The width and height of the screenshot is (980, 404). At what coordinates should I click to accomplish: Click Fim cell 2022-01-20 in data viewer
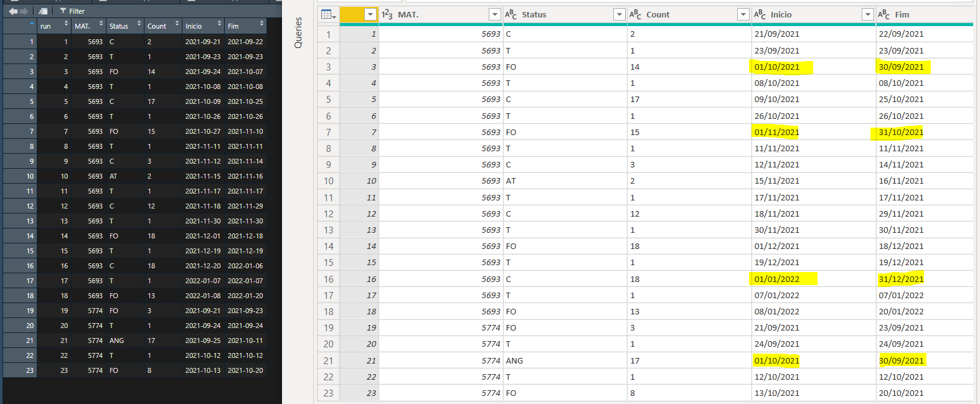(245, 296)
